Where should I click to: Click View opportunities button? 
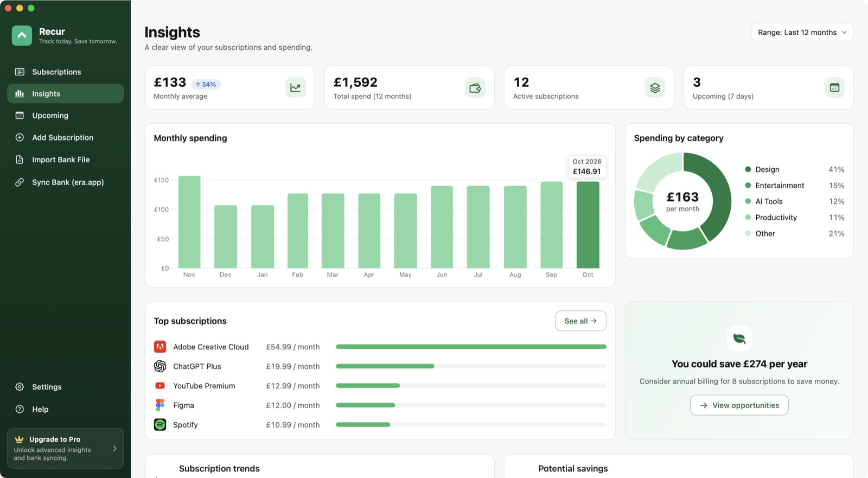(x=739, y=405)
